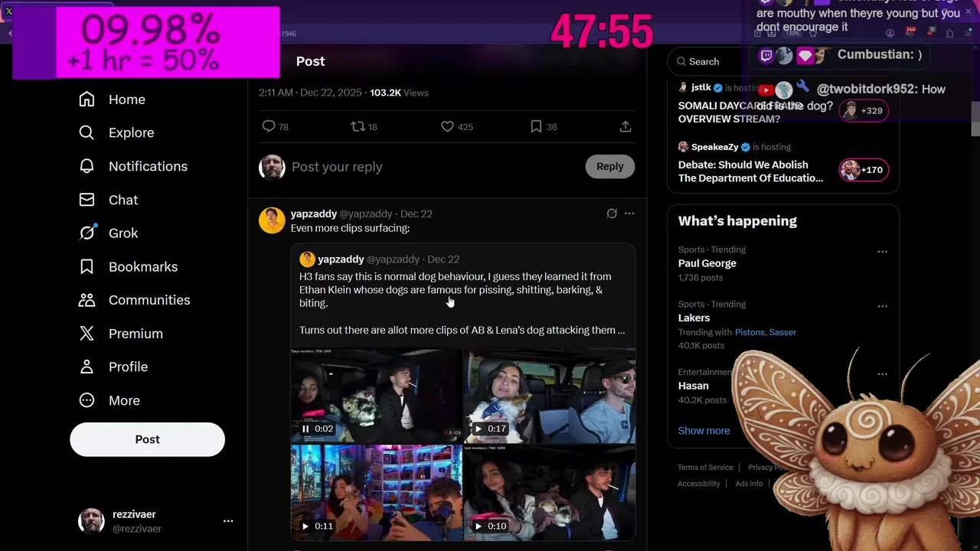This screenshot has width=980, height=551.
Task: Open the quoted yapzaddy post text
Action: [x=462, y=303]
